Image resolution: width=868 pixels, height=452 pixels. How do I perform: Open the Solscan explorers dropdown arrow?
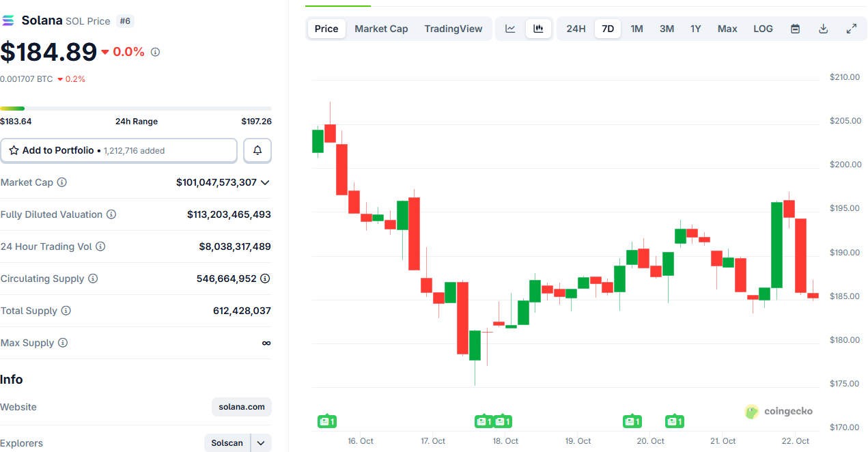[261, 443]
